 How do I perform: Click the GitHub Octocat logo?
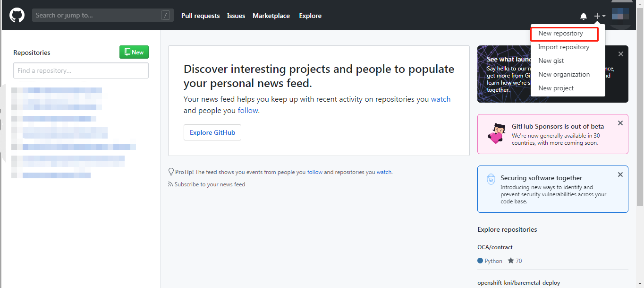[x=17, y=16]
